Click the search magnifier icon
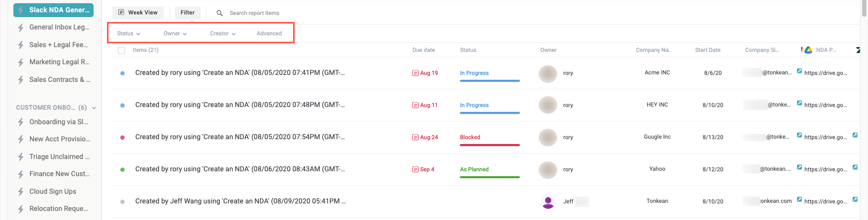This screenshot has width=868, height=220. (x=219, y=13)
